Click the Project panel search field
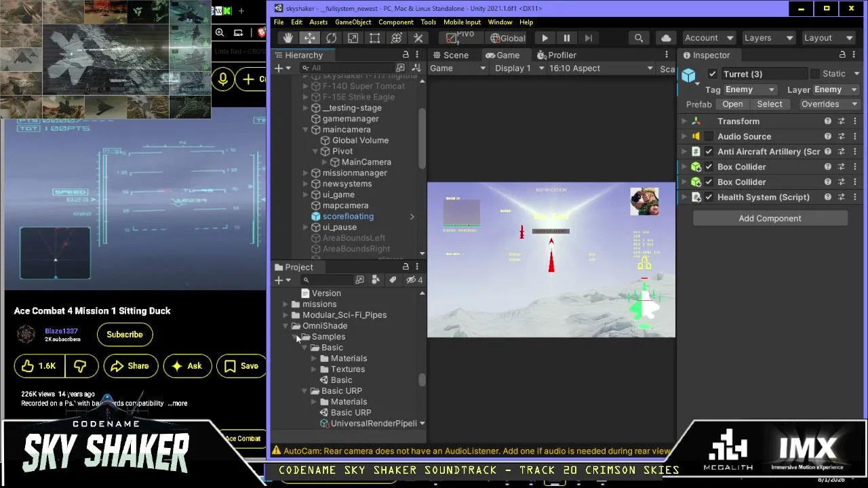868x488 pixels. [x=327, y=280]
